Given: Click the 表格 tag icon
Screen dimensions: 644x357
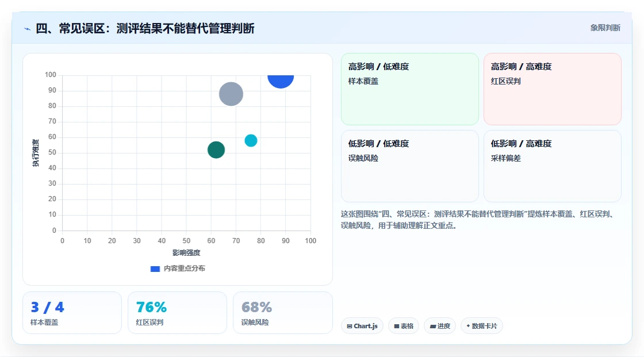Looking at the screenshot, I should tap(397, 326).
